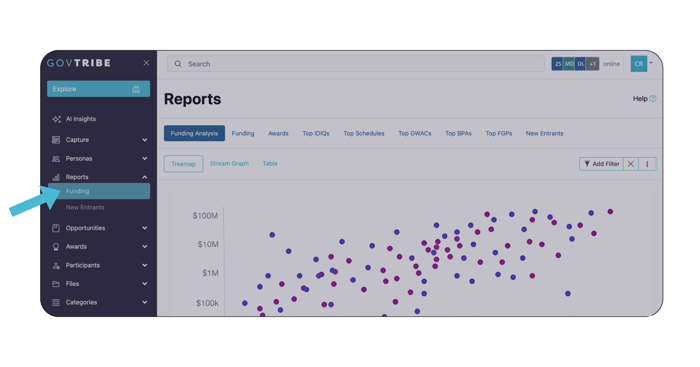Clear filters with the X button
The image size is (700, 367).
click(630, 164)
